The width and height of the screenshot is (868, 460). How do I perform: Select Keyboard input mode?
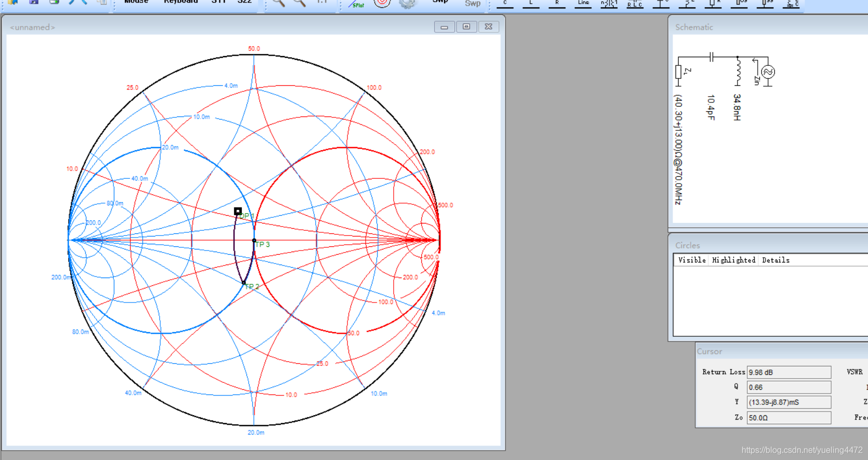pos(181,3)
